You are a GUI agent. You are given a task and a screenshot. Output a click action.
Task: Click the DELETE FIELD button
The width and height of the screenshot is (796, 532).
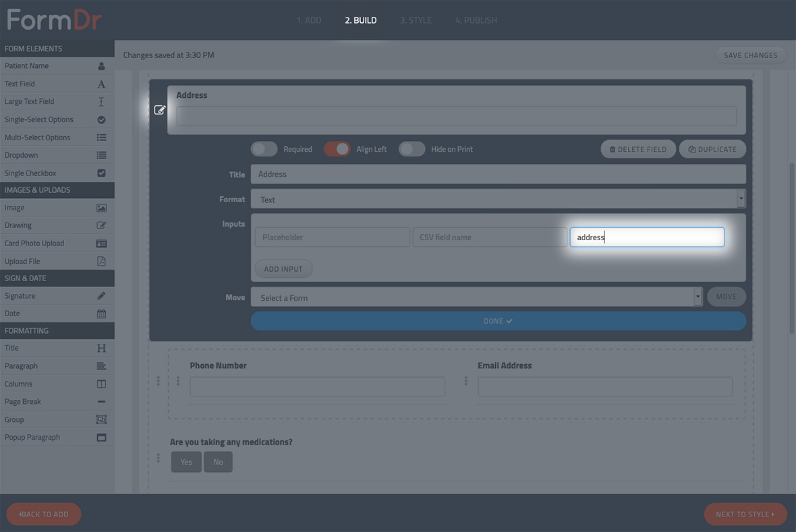[x=638, y=149]
